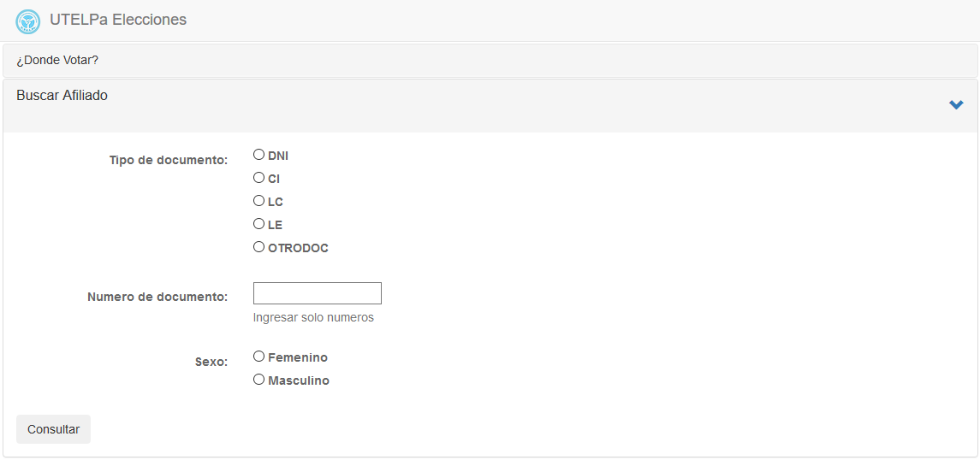Select the LC radio option
980x460 pixels.
[x=258, y=201]
